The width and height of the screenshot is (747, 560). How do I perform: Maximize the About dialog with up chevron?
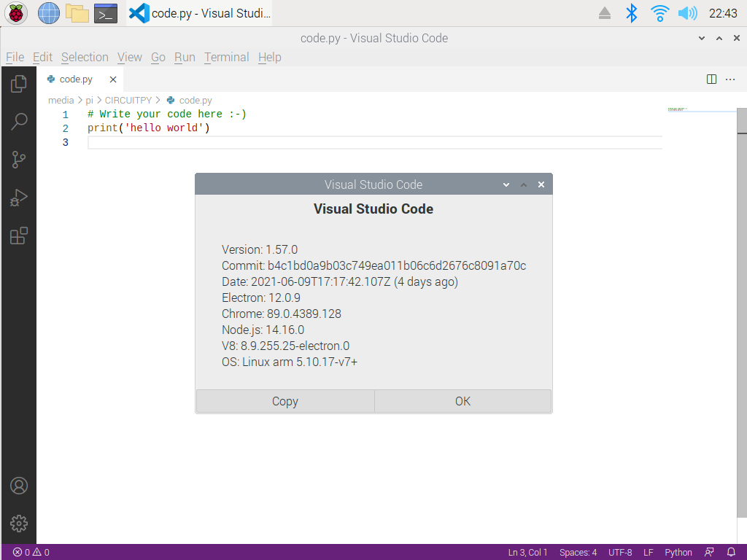pyautogui.click(x=524, y=184)
